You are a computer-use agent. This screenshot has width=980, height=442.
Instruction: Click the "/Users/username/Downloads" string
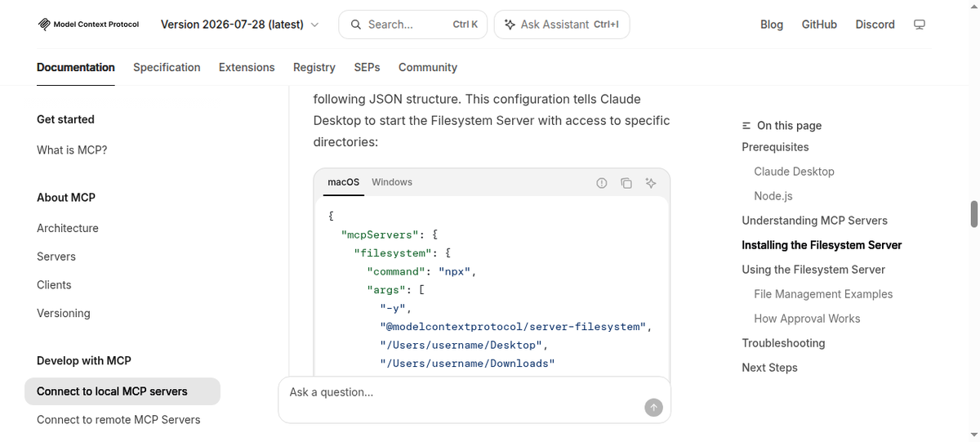(x=467, y=364)
